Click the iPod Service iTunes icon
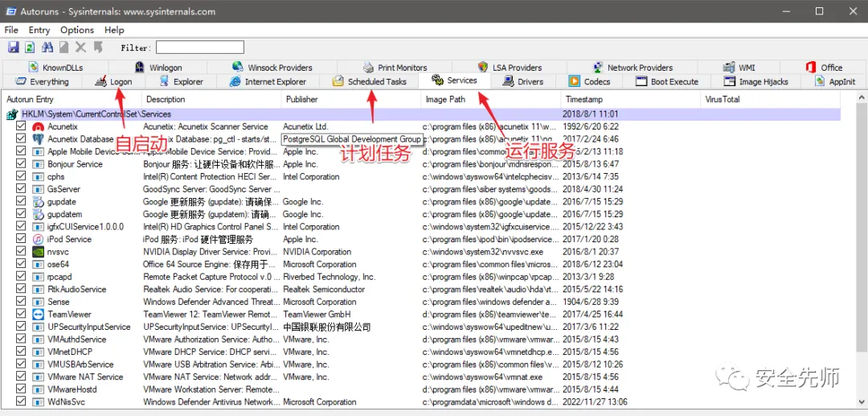Viewport: 868px width, 416px height. pyautogui.click(x=39, y=239)
